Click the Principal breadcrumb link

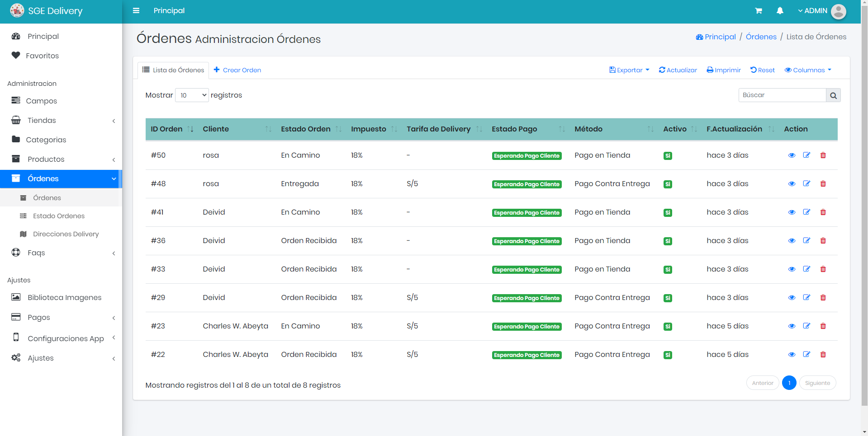[x=716, y=37]
